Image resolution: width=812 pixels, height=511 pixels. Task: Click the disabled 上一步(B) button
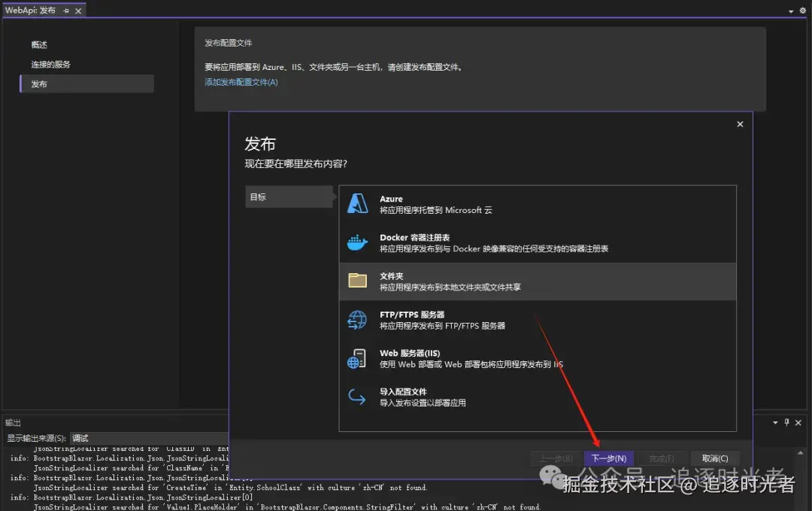[x=556, y=458]
